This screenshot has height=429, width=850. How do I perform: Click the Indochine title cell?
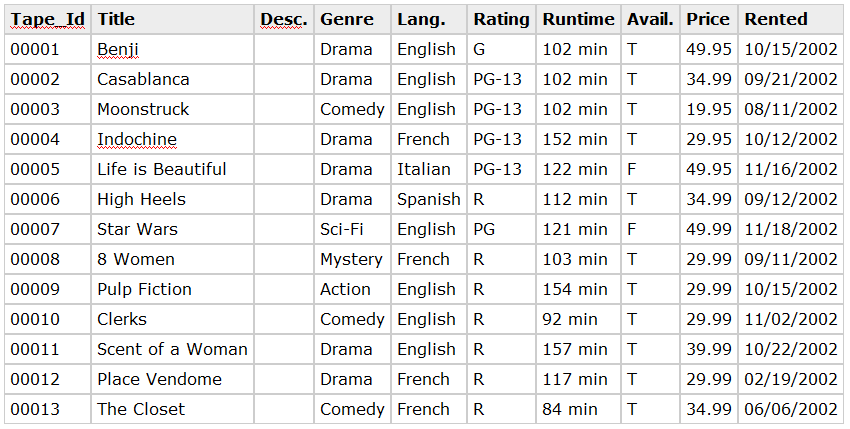point(173,139)
